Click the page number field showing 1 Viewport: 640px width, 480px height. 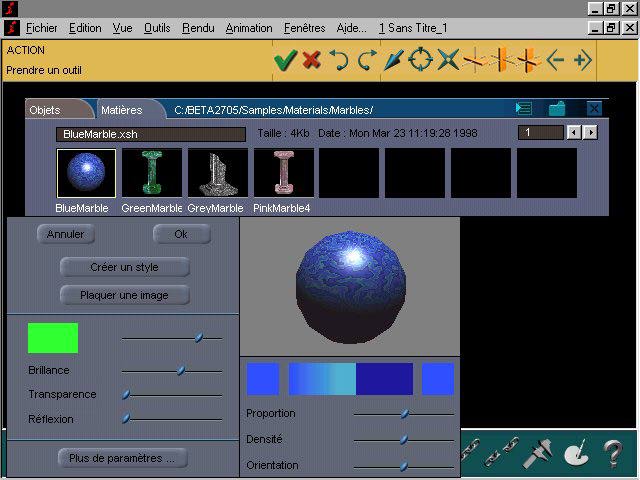540,133
